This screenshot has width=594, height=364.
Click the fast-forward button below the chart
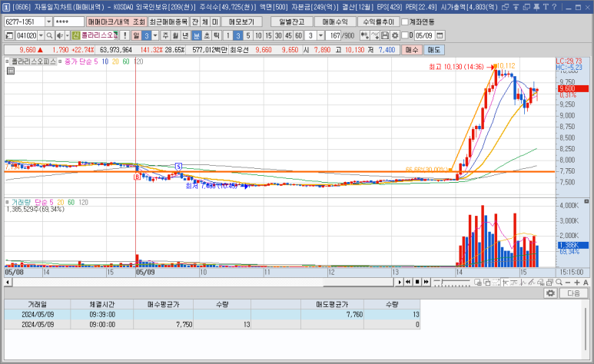pyautogui.click(x=426, y=282)
